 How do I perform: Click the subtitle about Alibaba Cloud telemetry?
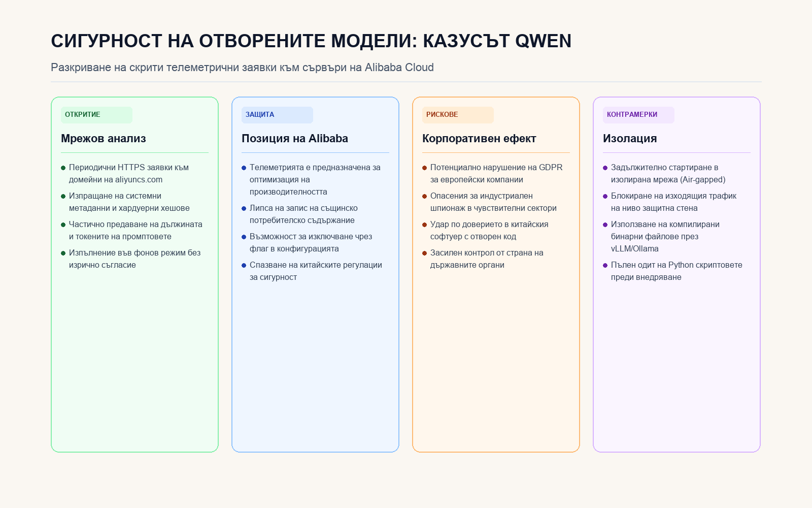coord(242,68)
